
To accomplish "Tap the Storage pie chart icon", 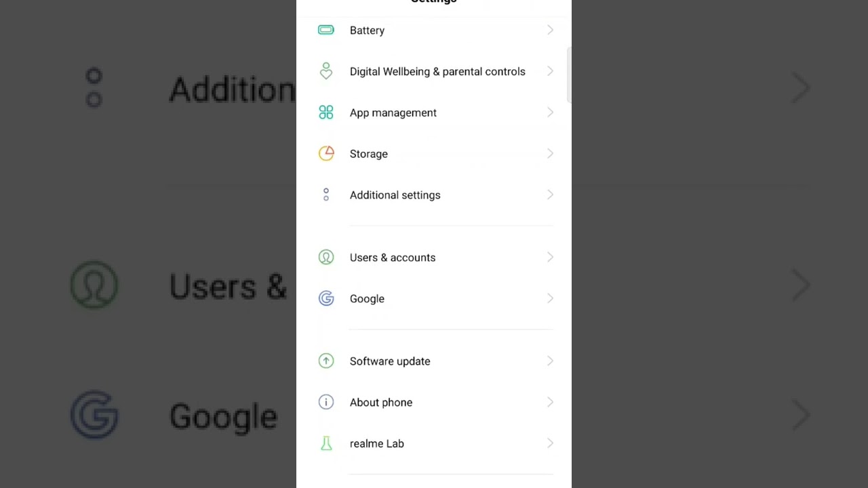I will click(x=326, y=154).
